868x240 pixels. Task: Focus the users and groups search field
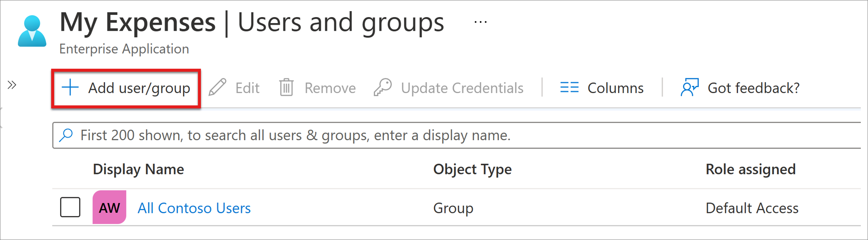[456, 135]
